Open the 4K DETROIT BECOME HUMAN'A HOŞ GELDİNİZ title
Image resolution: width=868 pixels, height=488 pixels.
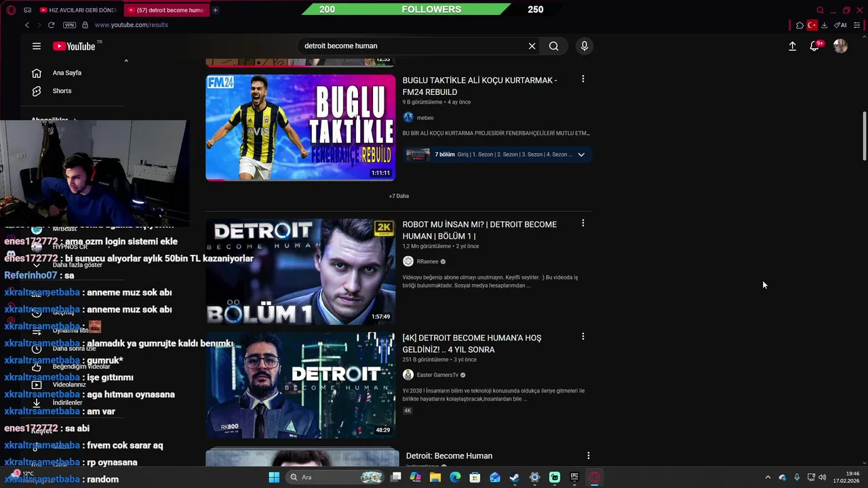point(472,344)
